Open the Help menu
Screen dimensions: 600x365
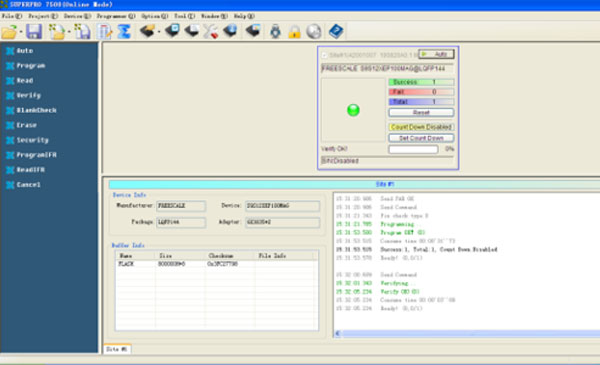point(244,16)
